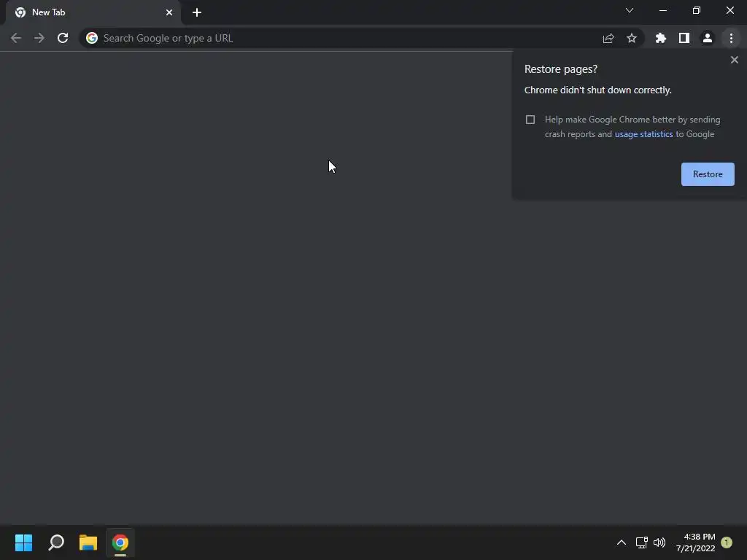Open the tab search chevron
The width and height of the screenshot is (747, 560).
(x=630, y=10)
